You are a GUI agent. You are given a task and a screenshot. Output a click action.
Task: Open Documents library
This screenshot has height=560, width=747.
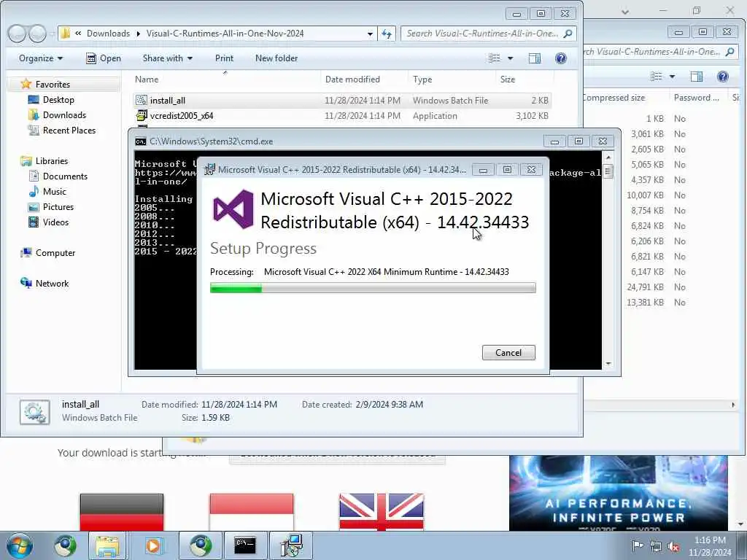(65, 176)
